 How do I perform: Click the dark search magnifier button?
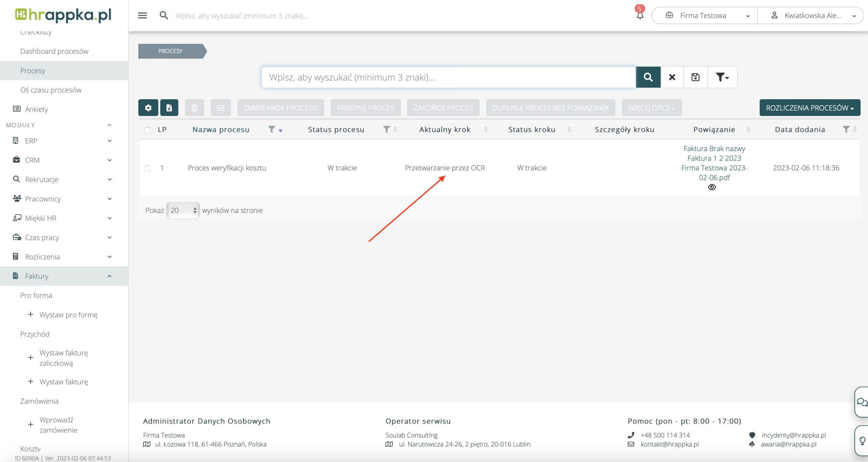648,77
